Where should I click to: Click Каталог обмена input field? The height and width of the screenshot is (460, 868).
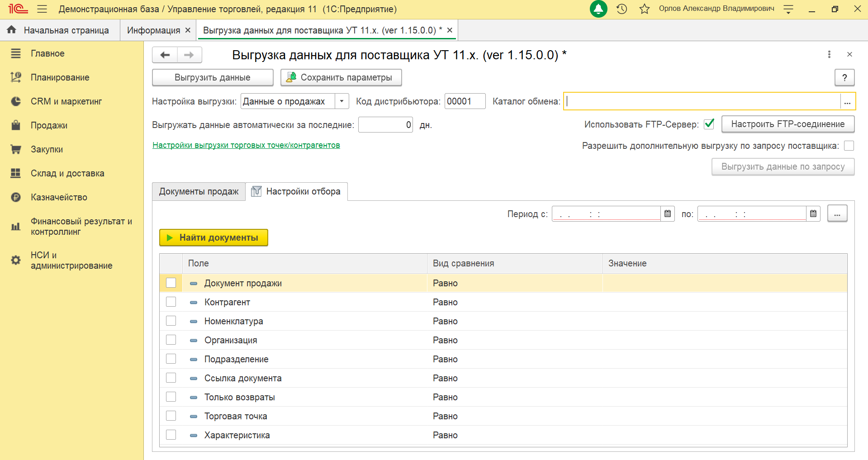click(x=702, y=101)
